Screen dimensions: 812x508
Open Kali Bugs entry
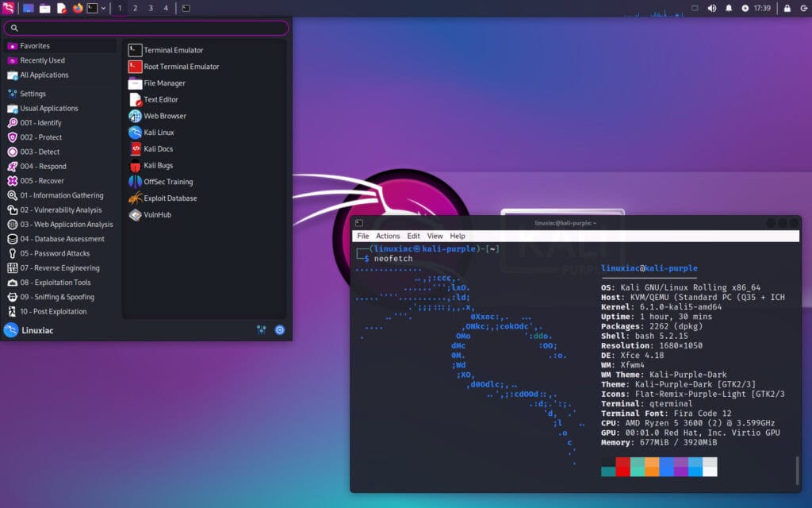coord(158,165)
